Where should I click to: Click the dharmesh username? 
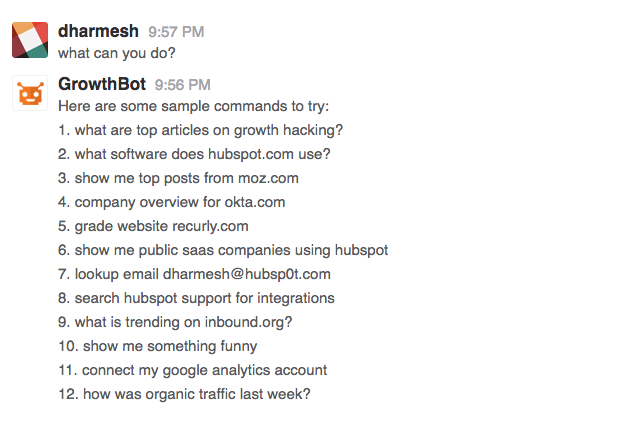click(98, 31)
